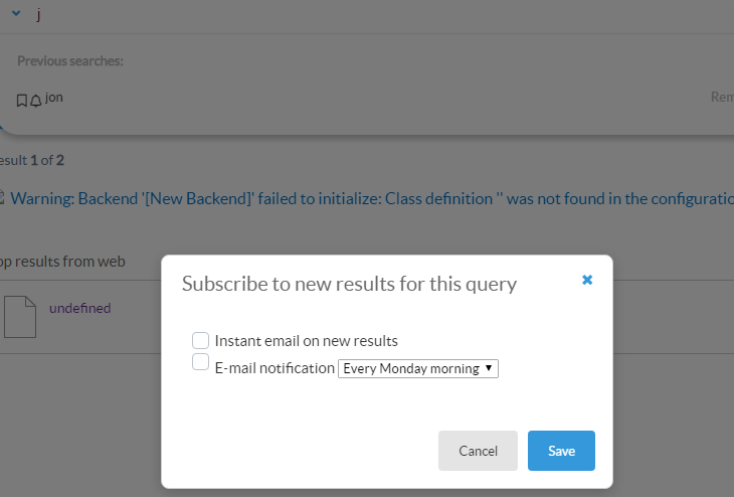This screenshot has width=734, height=497.
Task: Click the Remove link for previous searches
Action: [721, 99]
